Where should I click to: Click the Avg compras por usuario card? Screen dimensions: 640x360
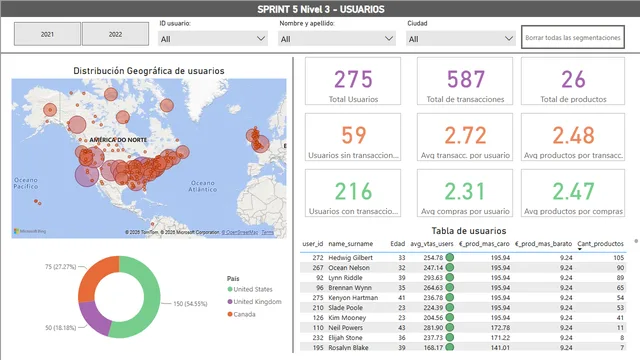(x=465, y=193)
